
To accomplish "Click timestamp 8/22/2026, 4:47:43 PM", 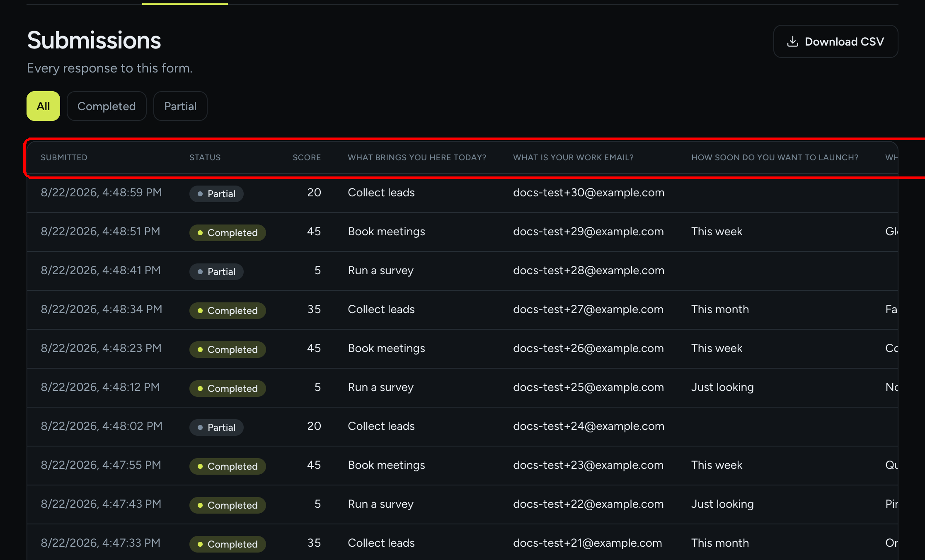I will coord(101,504).
